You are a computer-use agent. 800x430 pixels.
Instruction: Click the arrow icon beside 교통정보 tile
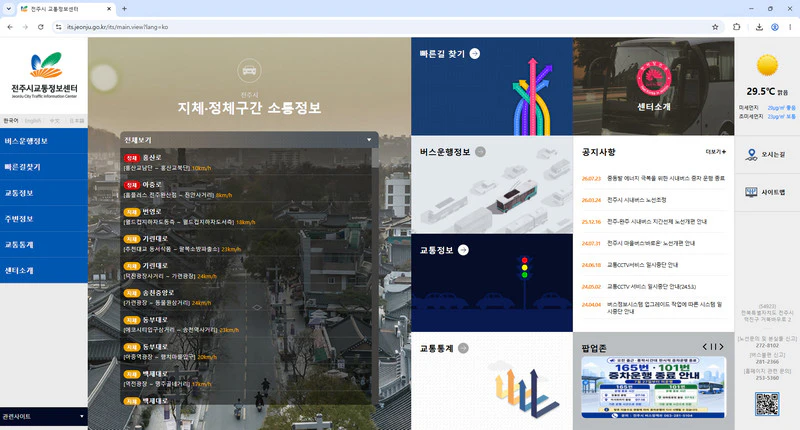click(463, 250)
